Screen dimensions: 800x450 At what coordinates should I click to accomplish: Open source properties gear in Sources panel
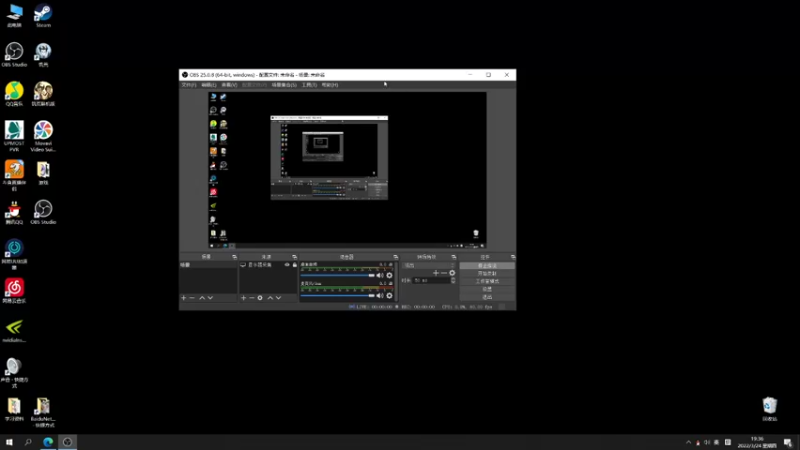pos(260,298)
